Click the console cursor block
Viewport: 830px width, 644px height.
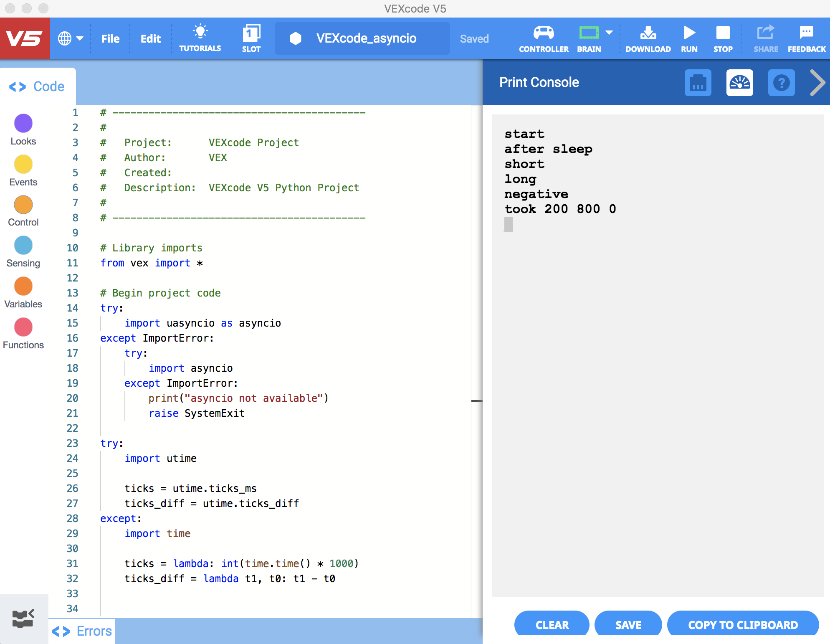pos(509,224)
